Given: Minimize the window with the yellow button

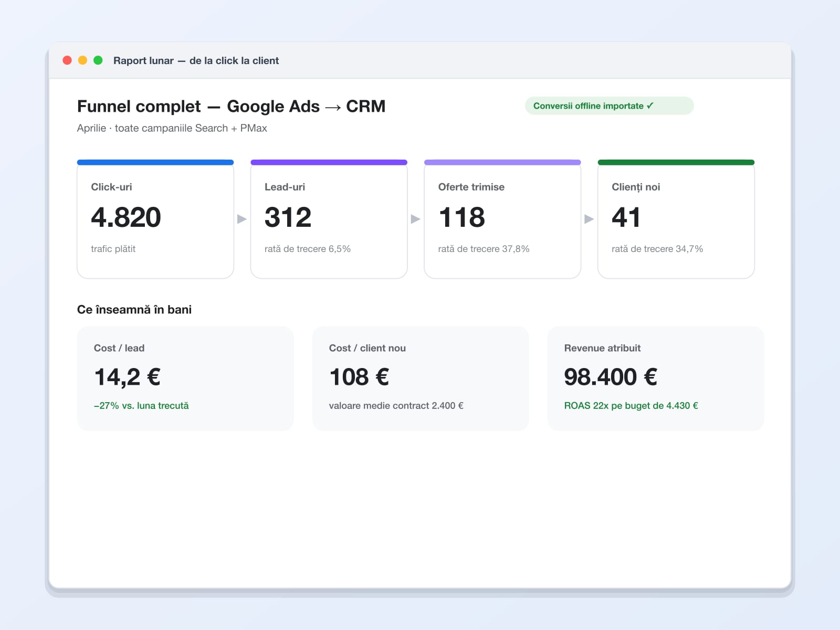Looking at the screenshot, I should [x=82, y=60].
